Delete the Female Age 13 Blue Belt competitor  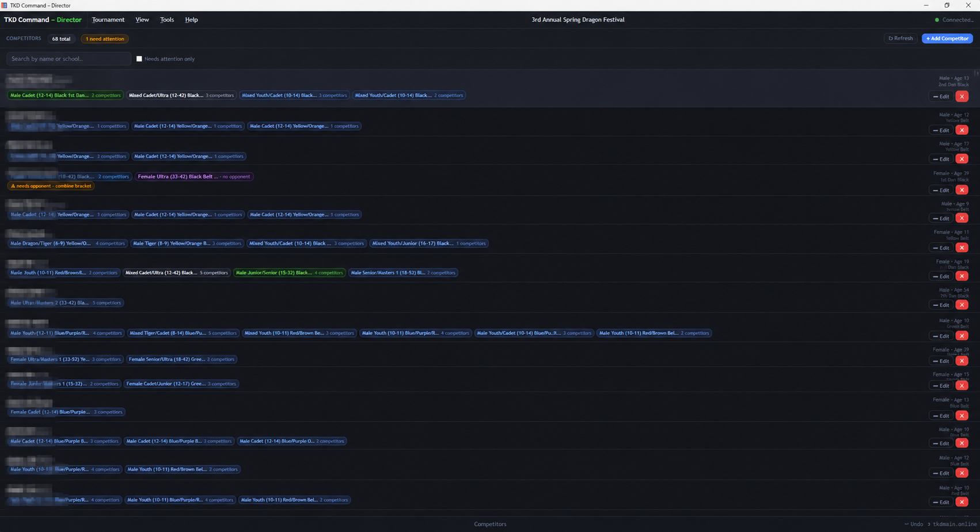(962, 416)
